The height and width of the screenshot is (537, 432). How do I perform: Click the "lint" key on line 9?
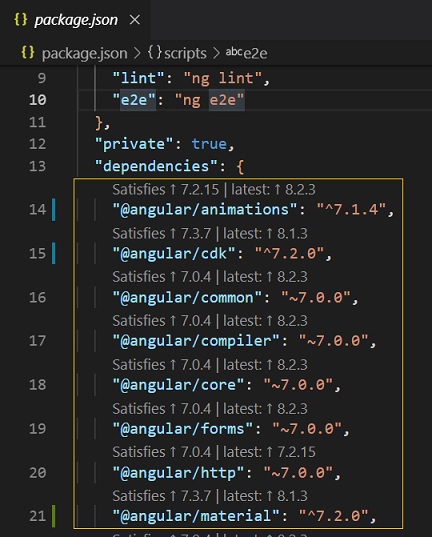138,78
